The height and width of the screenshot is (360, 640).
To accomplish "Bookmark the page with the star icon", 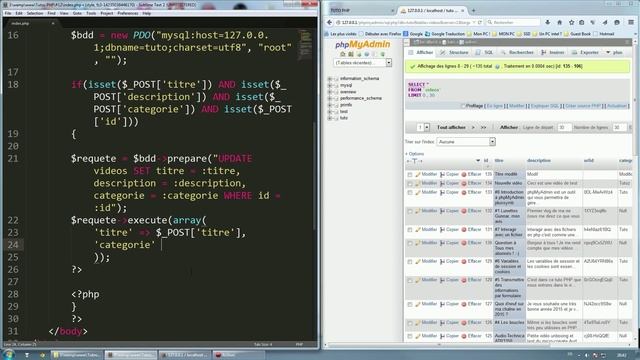I will (x=571, y=22).
